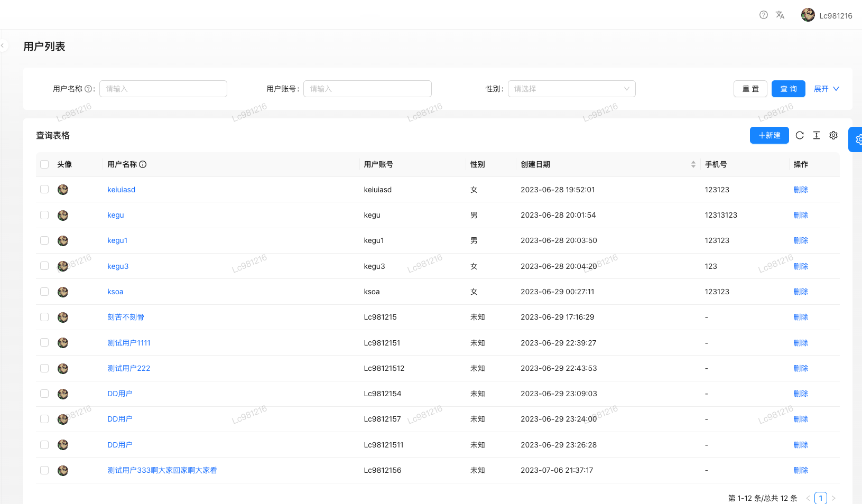This screenshot has height=504, width=862.
Task: Sort by 创建日期 using the sorter arrows
Action: coord(693,164)
